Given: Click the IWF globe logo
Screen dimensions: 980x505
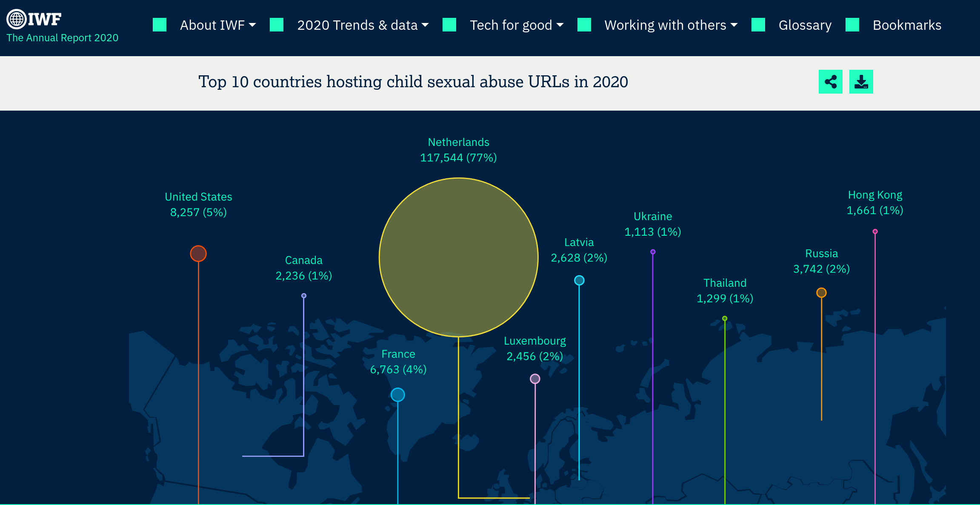Looking at the screenshot, I should pos(34,19).
